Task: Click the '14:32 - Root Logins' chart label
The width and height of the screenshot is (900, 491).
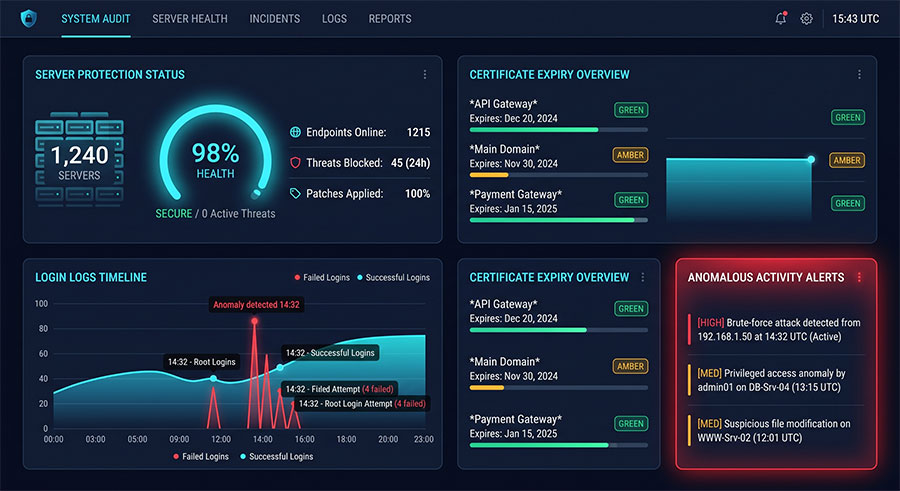Action: (x=201, y=362)
